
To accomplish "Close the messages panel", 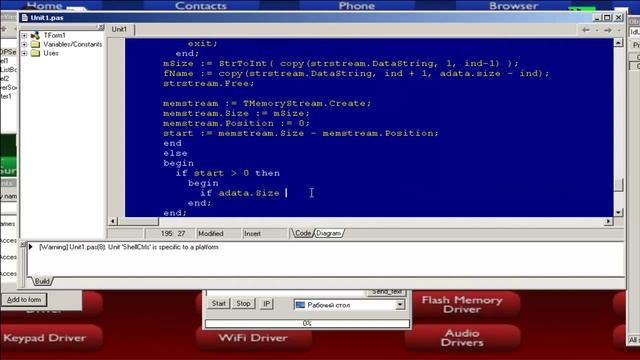I will click(23, 244).
